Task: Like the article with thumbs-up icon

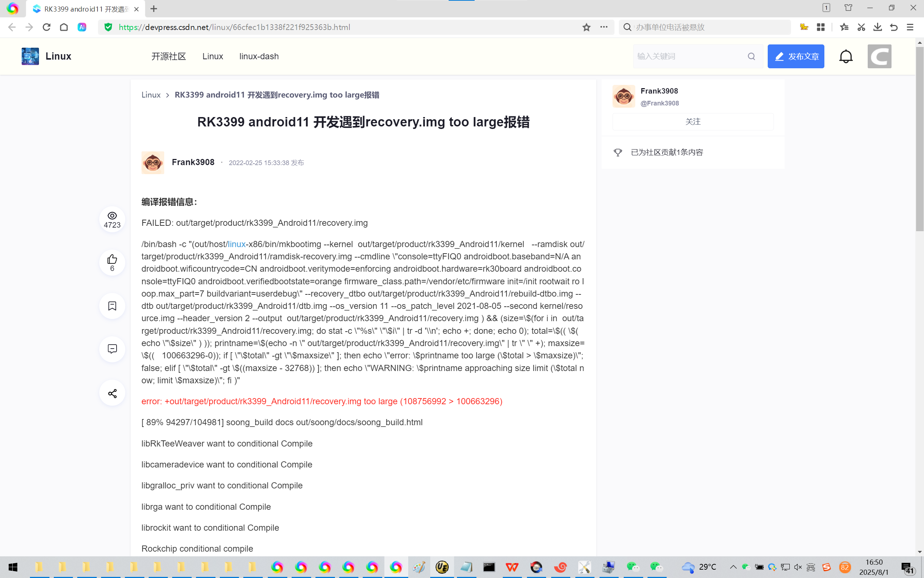Action: coord(112,259)
